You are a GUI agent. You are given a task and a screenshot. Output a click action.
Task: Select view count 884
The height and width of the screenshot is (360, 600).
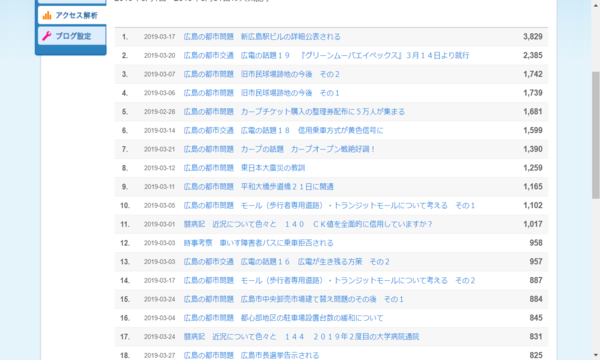pos(536,299)
